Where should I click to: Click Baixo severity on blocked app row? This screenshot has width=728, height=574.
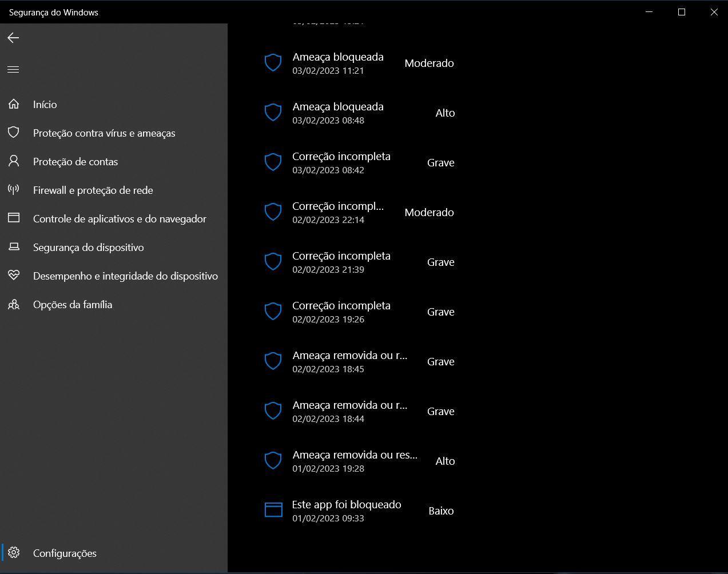click(441, 511)
